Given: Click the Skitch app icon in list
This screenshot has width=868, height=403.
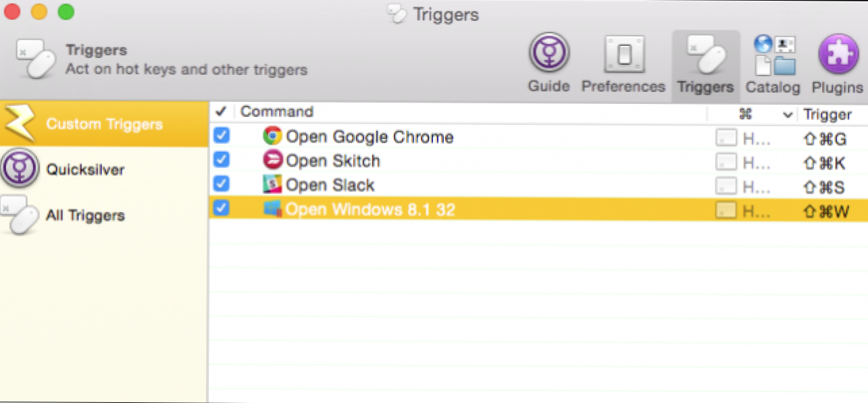Looking at the screenshot, I should click(272, 161).
